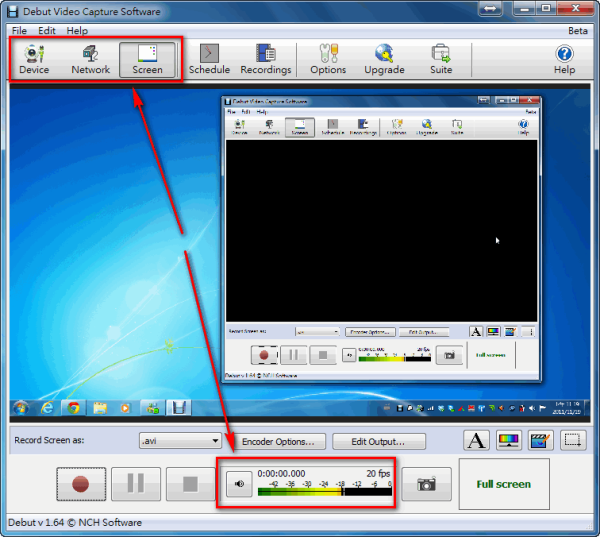Click the Debut v 1.64 status bar text

click(75, 523)
